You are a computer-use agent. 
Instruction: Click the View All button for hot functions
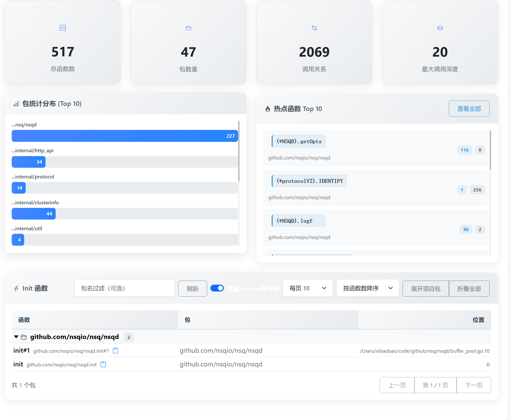(469, 109)
